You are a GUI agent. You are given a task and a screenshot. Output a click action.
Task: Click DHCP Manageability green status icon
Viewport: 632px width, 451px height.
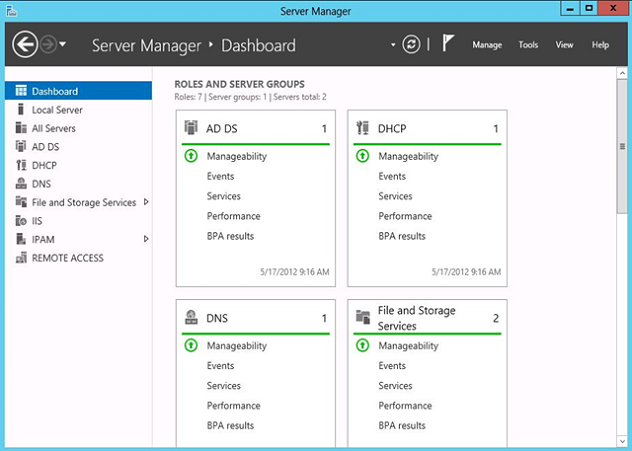363,156
